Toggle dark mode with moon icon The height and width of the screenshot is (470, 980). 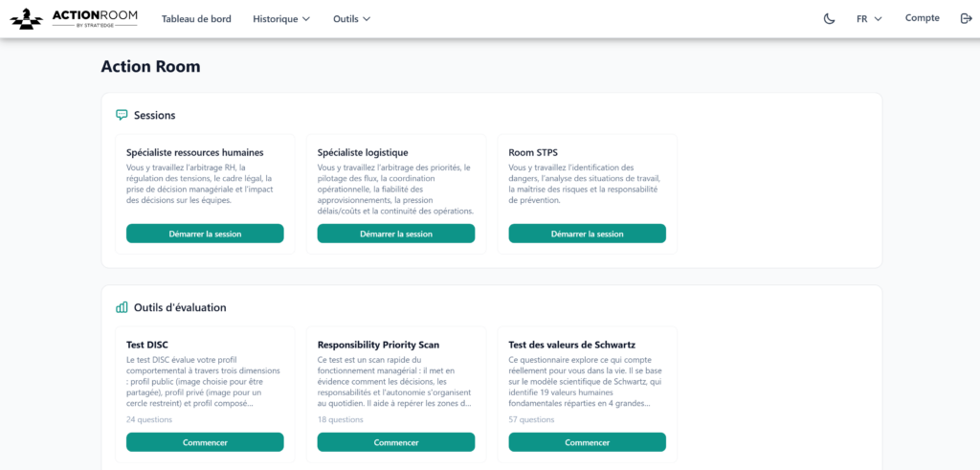(x=829, y=18)
